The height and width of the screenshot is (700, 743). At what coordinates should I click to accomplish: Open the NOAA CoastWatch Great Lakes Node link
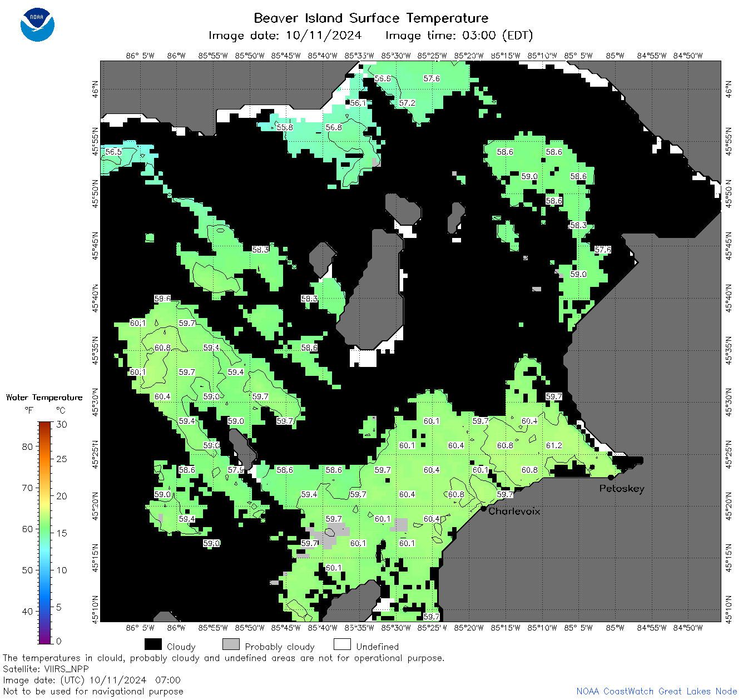[657, 691]
